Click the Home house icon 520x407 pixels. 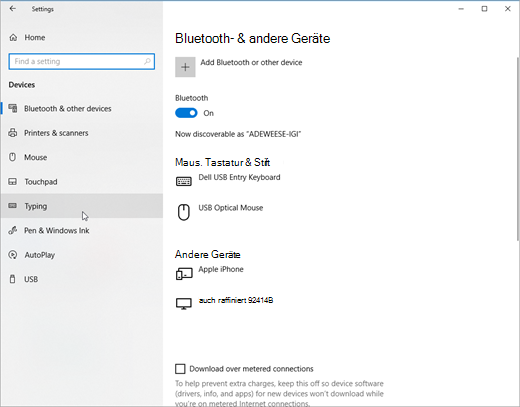13,37
